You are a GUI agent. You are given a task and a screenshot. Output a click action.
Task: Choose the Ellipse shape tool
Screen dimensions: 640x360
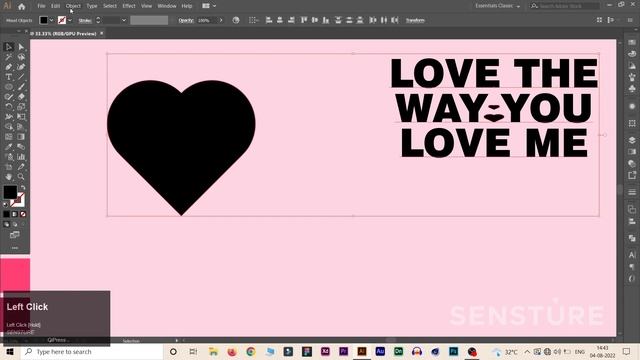9,87
